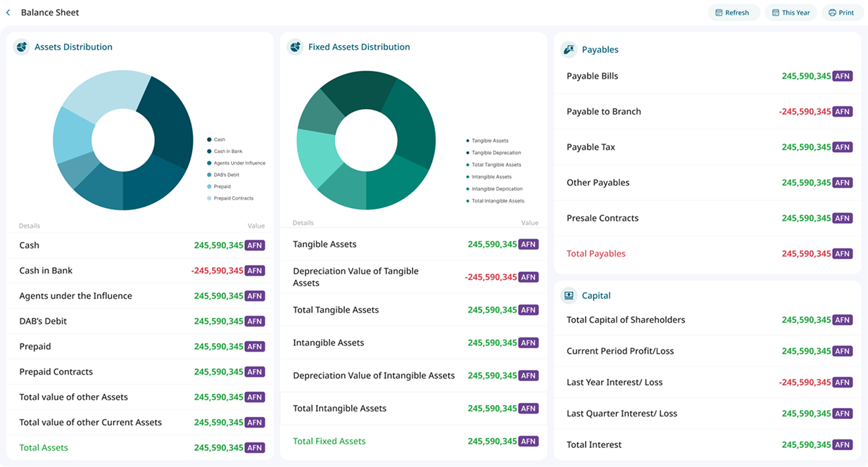Click Total Intangible Assets legend dot
This screenshot has height=467, width=868.
pyautogui.click(x=468, y=201)
